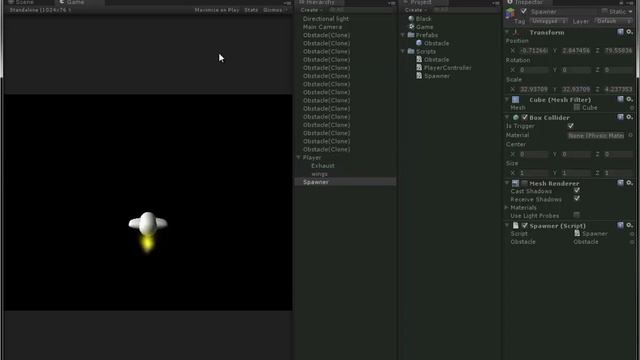
Task: Toggle the Spawner object active checkbox
Action: click(524, 11)
